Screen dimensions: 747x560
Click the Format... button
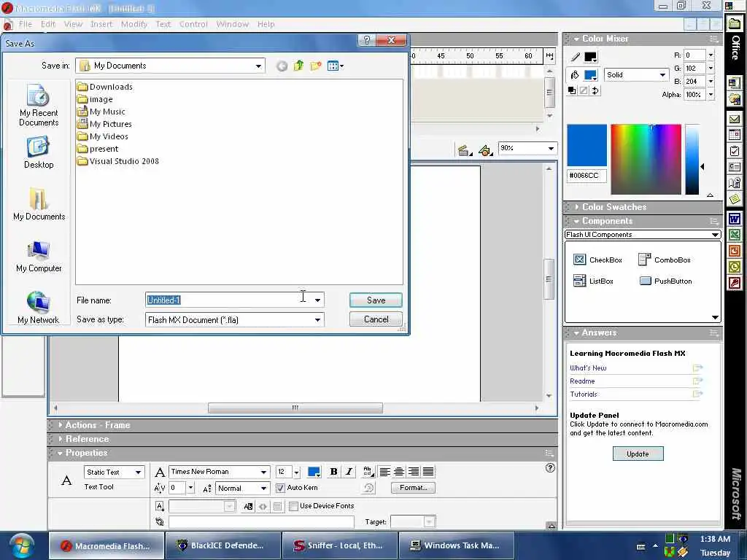point(413,488)
